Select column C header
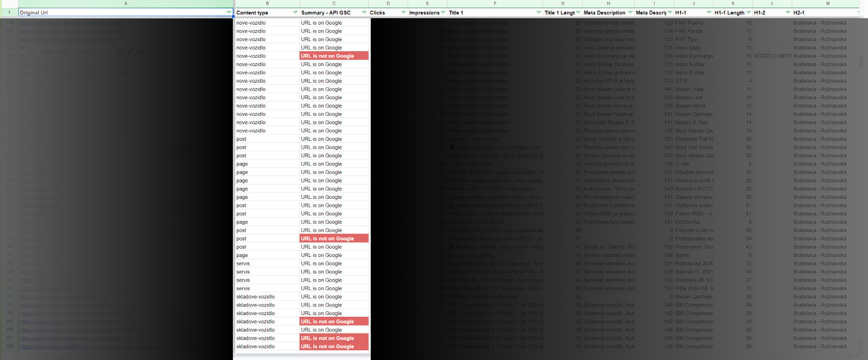The image size is (868, 360). tap(334, 3)
